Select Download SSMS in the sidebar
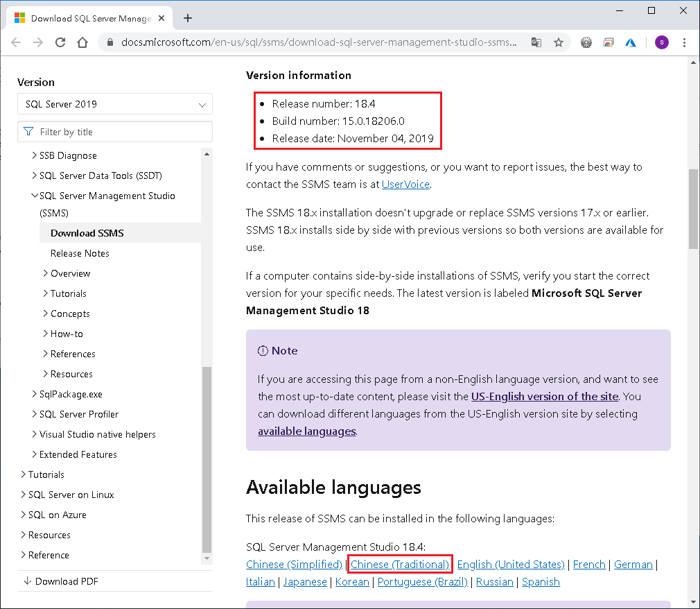The width and height of the screenshot is (700, 609). 120,233
